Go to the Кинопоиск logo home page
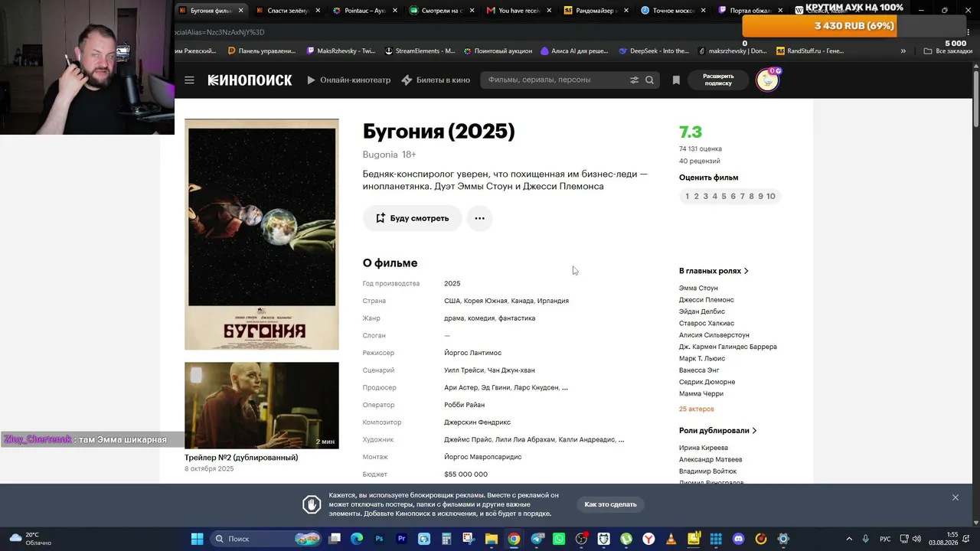This screenshot has width=980, height=551. pos(250,80)
